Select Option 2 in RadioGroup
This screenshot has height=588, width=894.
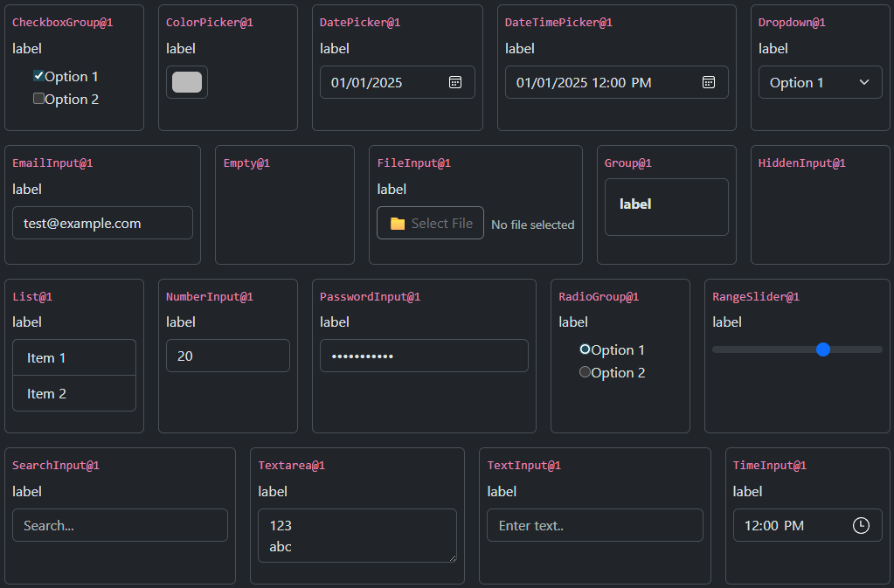tap(585, 371)
